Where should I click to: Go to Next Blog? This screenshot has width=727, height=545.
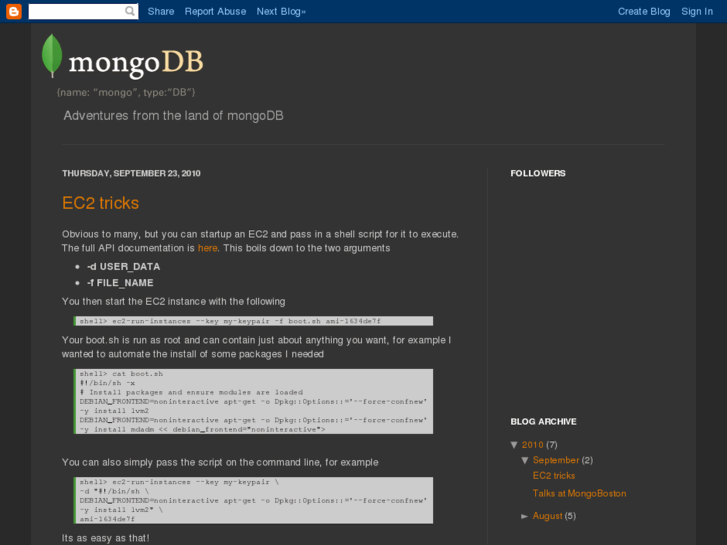(281, 12)
